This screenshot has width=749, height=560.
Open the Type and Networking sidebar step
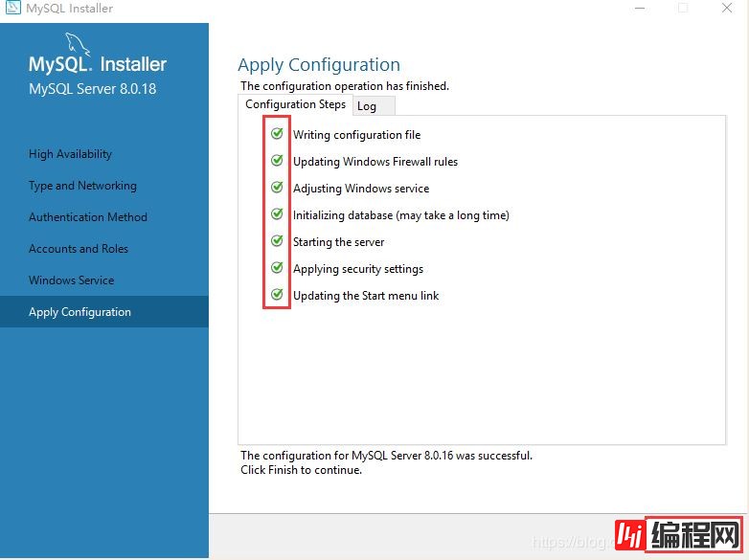(82, 186)
